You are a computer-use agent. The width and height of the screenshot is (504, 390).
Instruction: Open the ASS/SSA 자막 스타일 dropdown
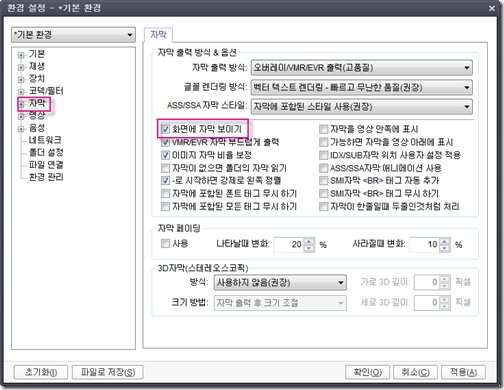[x=362, y=107]
